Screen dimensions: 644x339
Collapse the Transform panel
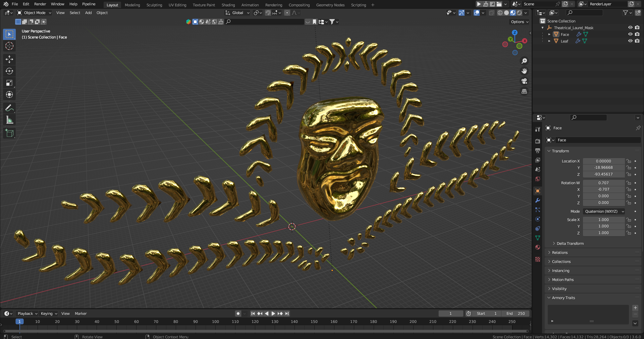560,151
